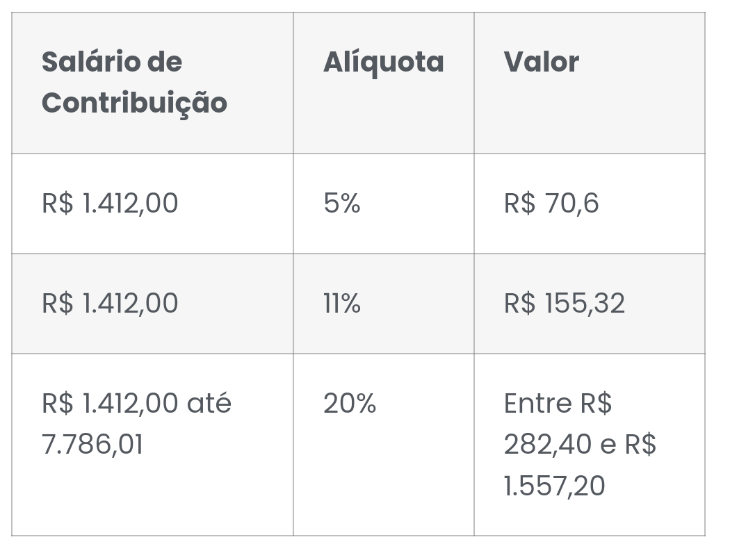Click the Alíquota column header
Viewport: 730px width, 560px height.
(384, 83)
